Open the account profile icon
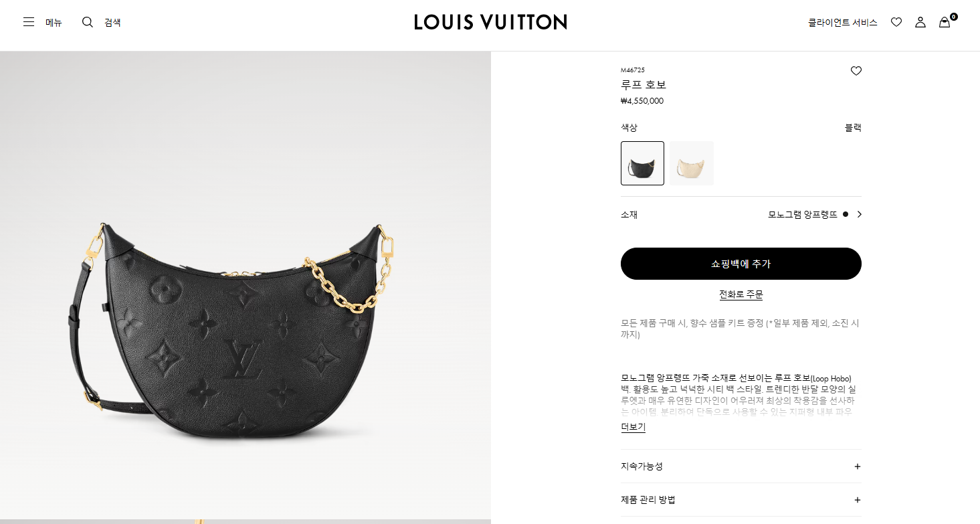This screenshot has width=980, height=524. coord(920,22)
